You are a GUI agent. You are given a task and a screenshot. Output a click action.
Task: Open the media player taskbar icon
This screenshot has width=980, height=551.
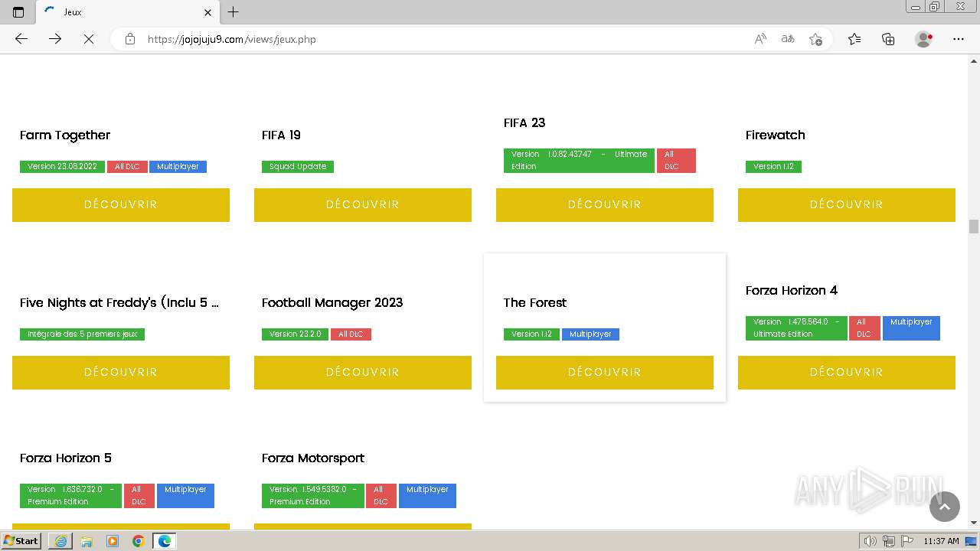[x=113, y=541]
